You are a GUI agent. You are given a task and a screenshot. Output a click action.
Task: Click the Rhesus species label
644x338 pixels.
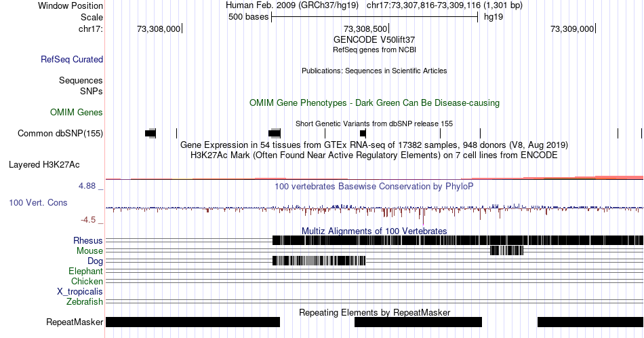tap(88, 240)
